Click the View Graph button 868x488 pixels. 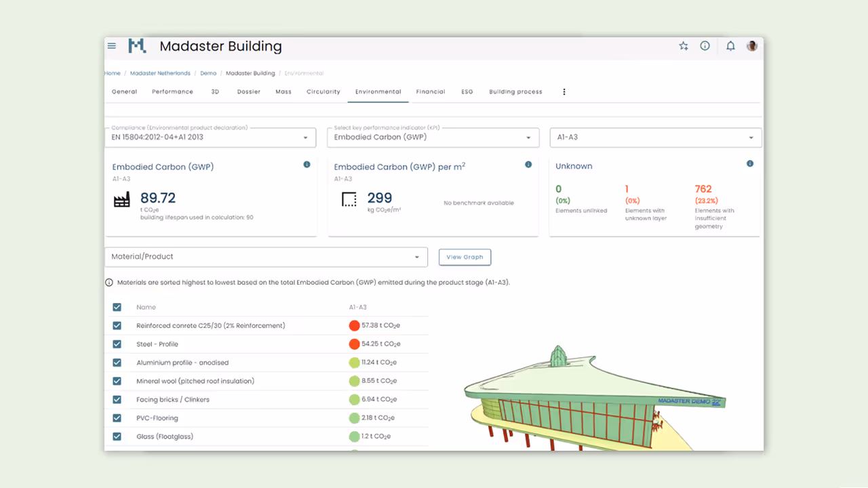click(465, 257)
